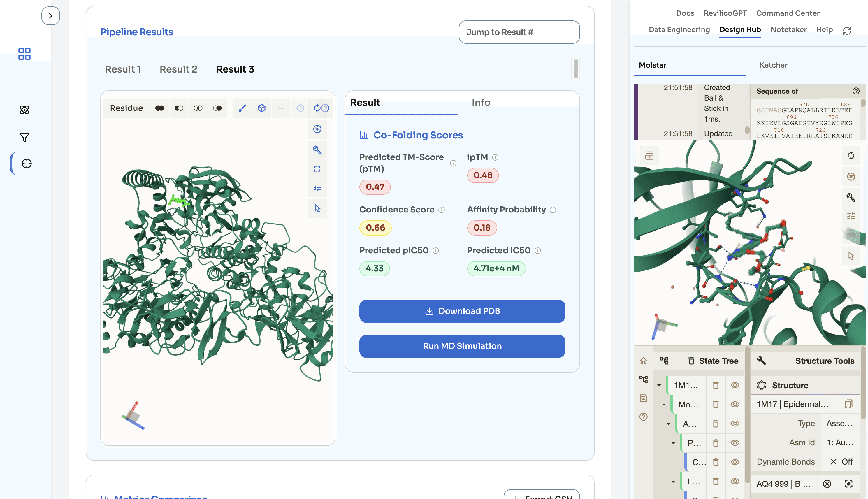Open the Command Center link
Image resolution: width=868 pixels, height=499 pixels.
788,13
